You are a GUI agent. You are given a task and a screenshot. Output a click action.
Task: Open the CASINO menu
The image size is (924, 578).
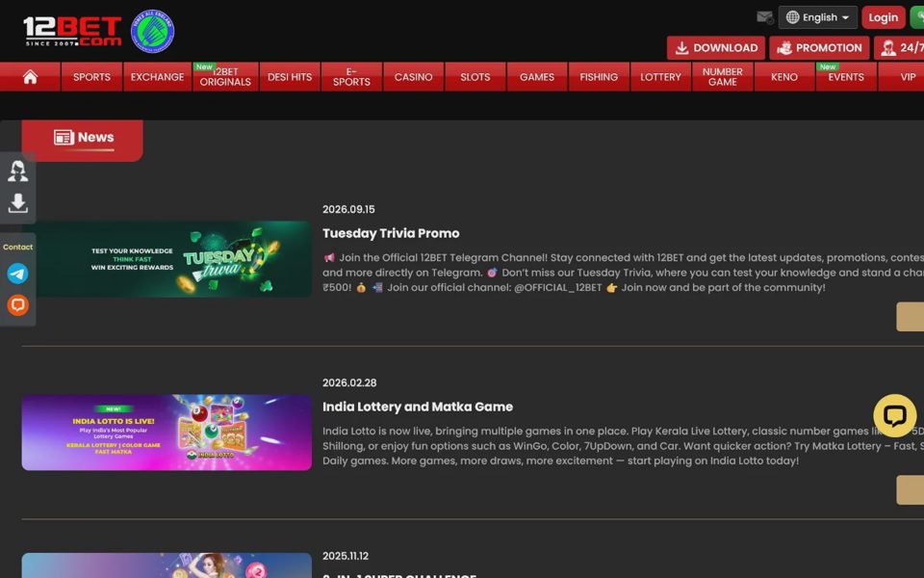point(413,77)
